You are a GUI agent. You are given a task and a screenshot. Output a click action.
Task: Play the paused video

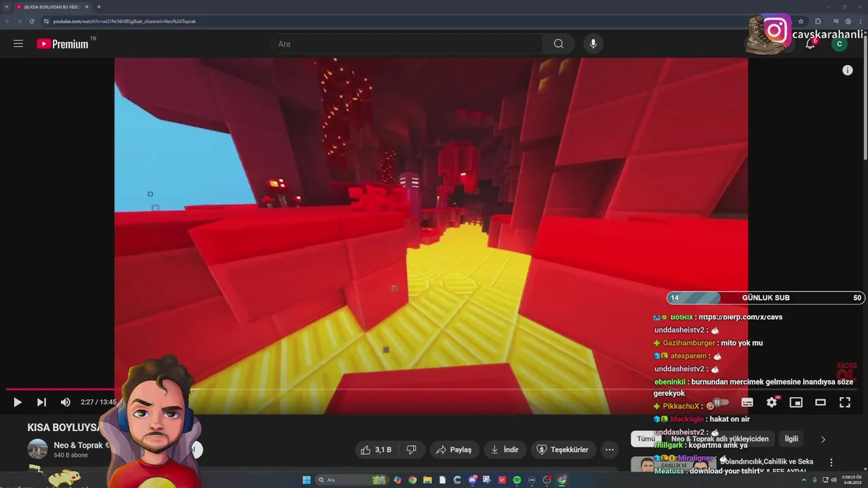(18, 403)
